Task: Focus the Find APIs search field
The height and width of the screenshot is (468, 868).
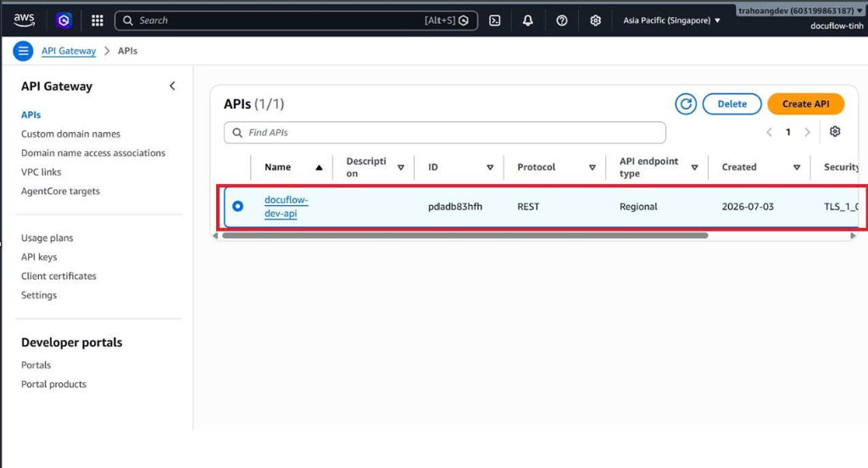Action: (x=444, y=132)
